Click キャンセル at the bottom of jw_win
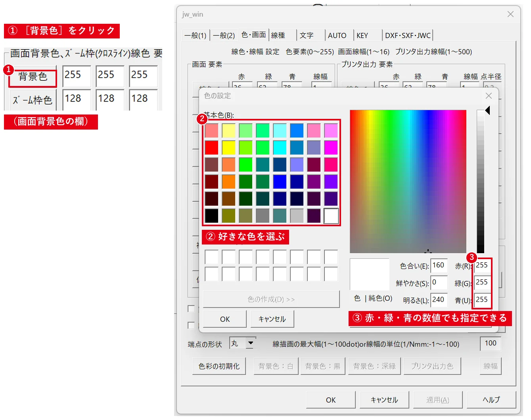531x420 pixels. pyautogui.click(x=384, y=400)
